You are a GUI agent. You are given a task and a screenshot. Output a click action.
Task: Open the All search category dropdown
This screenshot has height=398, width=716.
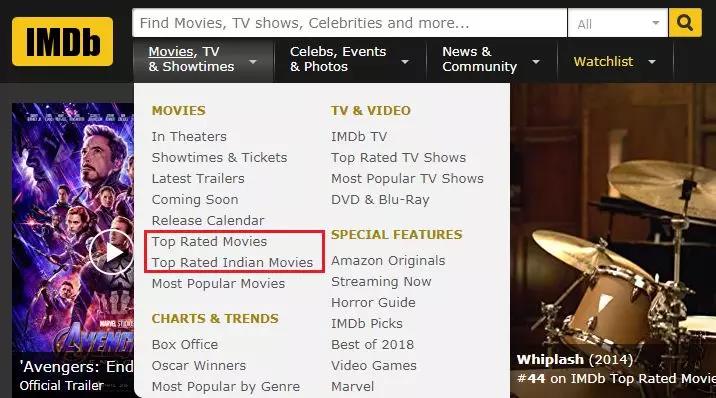pyautogui.click(x=618, y=23)
